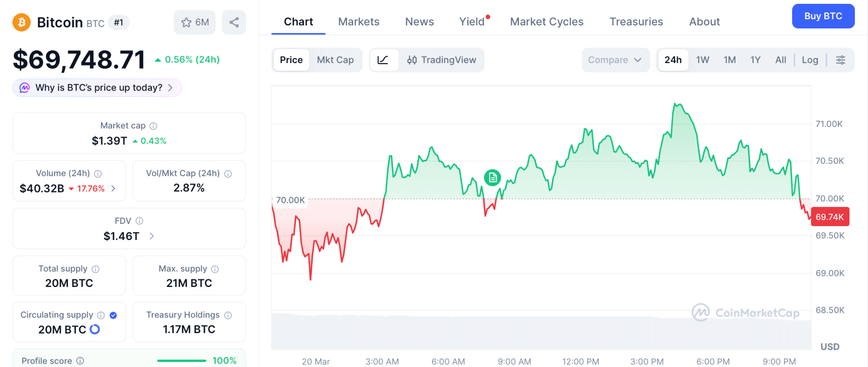
Task: Click the news document marker on chart
Action: [492, 178]
